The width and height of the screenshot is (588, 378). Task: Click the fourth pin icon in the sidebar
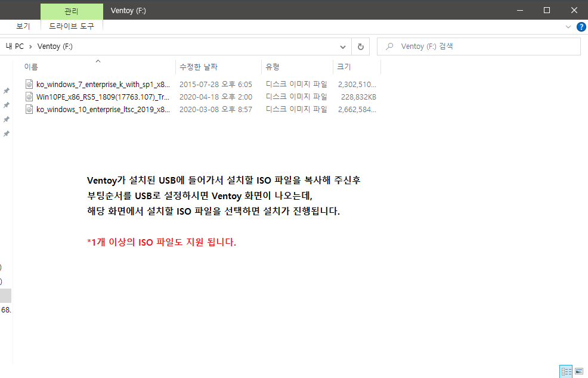click(7, 134)
